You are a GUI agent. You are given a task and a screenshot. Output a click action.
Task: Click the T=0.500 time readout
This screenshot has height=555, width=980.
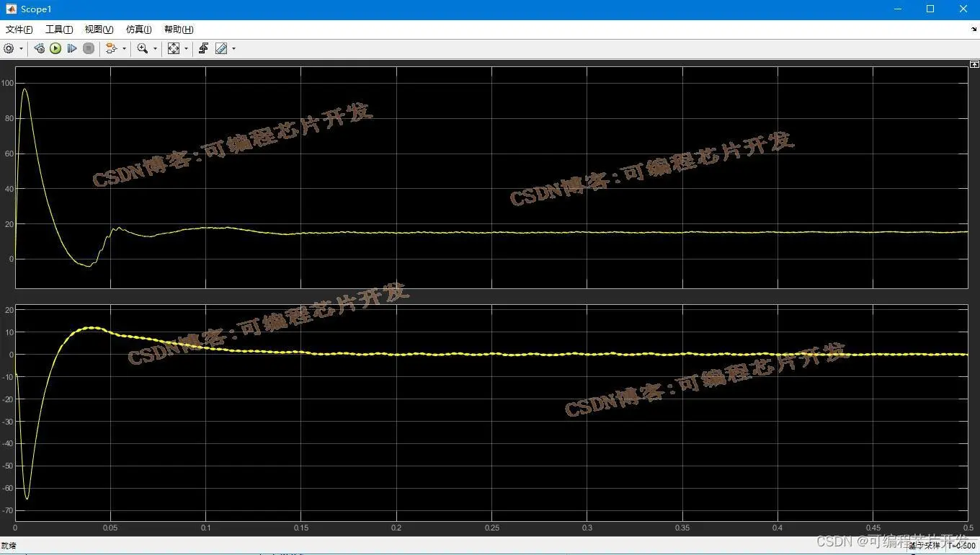[961, 546]
